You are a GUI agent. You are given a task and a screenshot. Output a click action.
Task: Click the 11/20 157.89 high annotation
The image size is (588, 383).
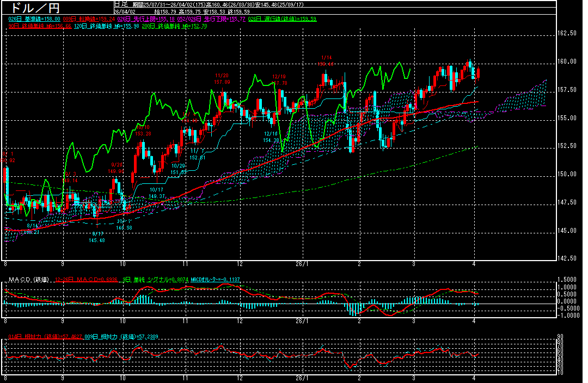(x=222, y=78)
